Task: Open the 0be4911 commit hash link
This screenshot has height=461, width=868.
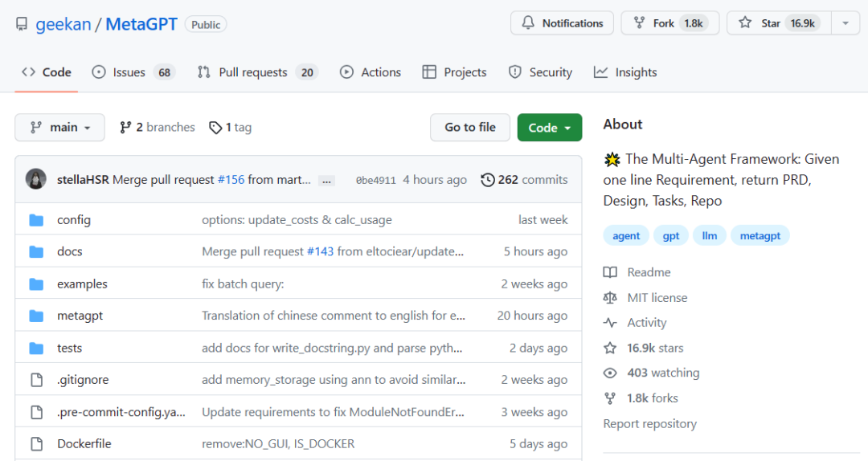Action: [376, 181]
